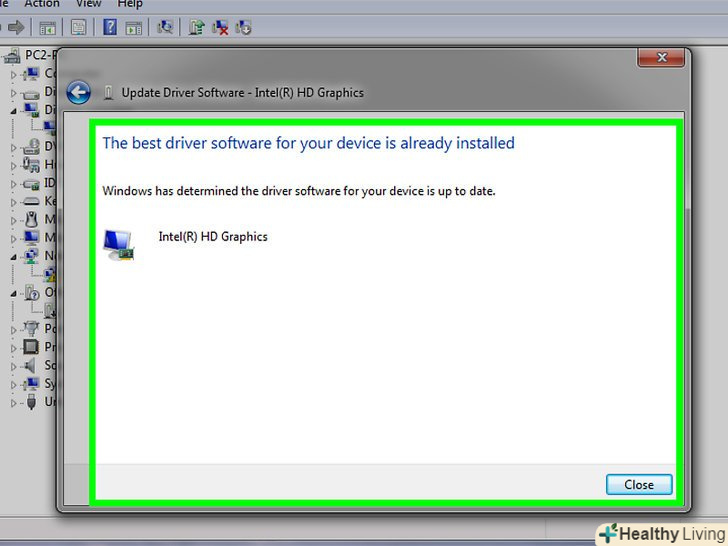Image resolution: width=728 pixels, height=546 pixels.
Task: Expand the IDE controllers node arrow
Action: pyautogui.click(x=13, y=184)
